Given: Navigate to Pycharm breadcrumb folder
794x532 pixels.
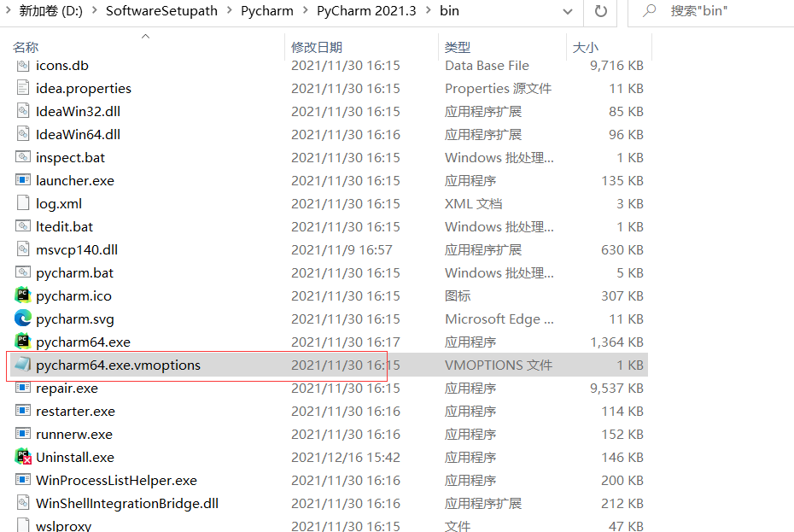Looking at the screenshot, I should pos(267,10).
